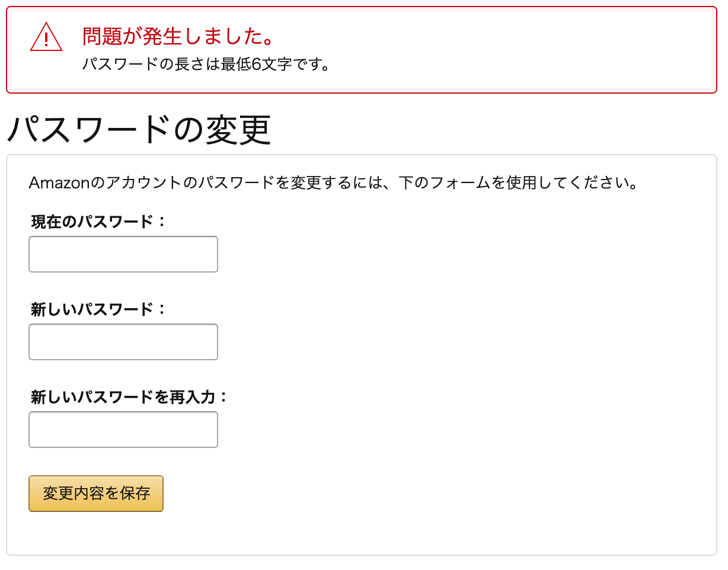This screenshot has width=728, height=570.
Task: Click the "現在のパスワード：" field label
Action: click(99, 222)
